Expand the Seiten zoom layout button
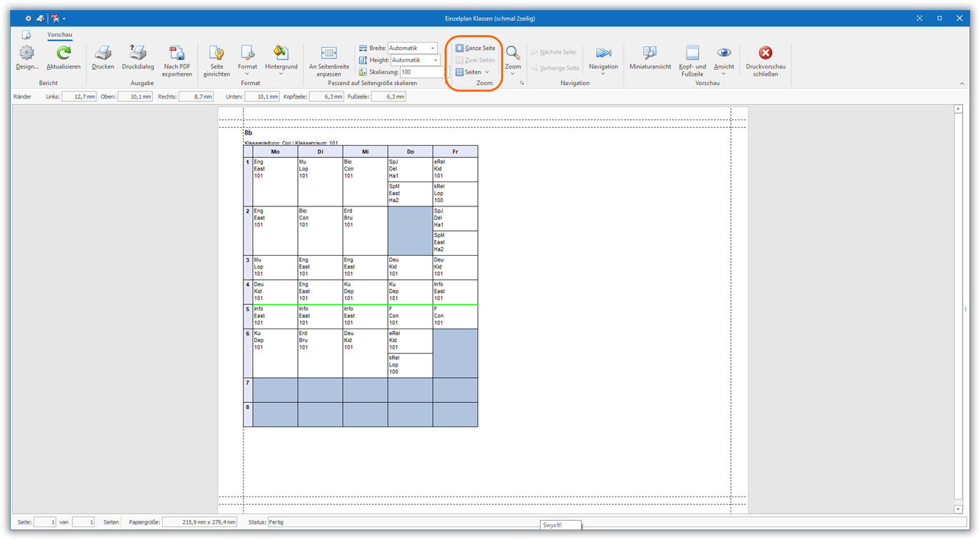The image size is (980, 540). click(x=473, y=72)
